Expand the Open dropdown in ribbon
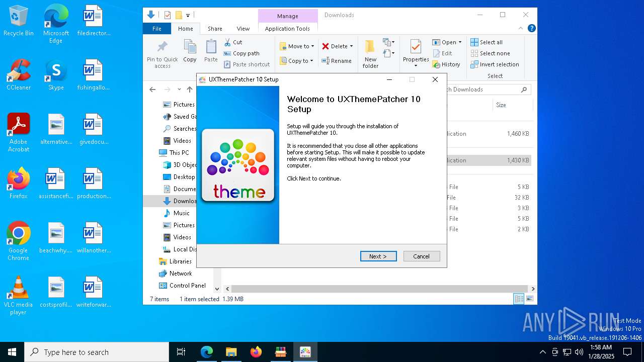The width and height of the screenshot is (644, 362). (459, 42)
